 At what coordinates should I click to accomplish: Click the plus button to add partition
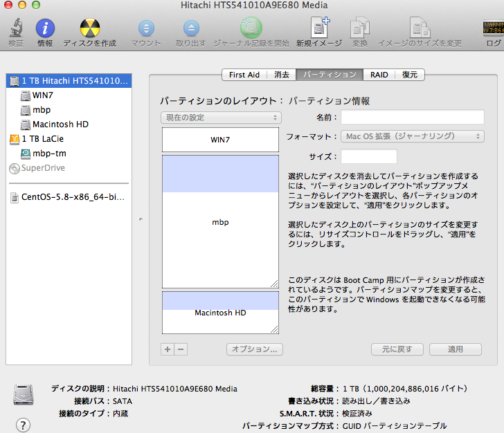pyautogui.click(x=167, y=349)
